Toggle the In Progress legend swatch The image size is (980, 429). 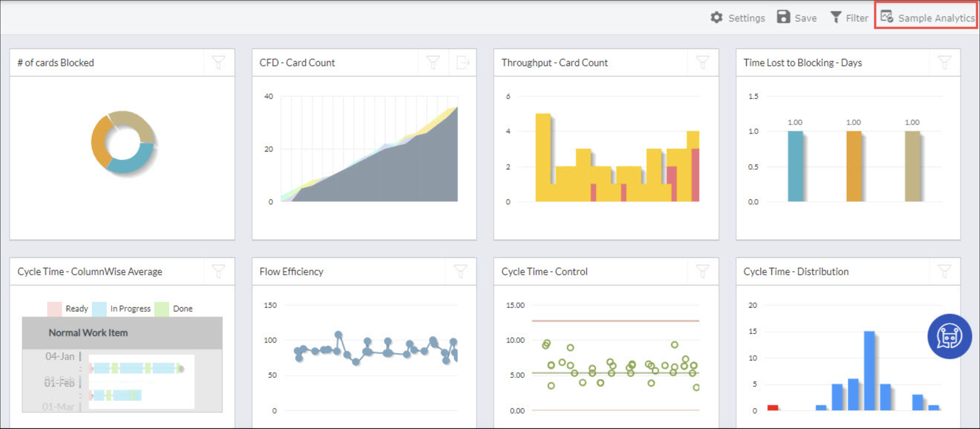[99, 309]
